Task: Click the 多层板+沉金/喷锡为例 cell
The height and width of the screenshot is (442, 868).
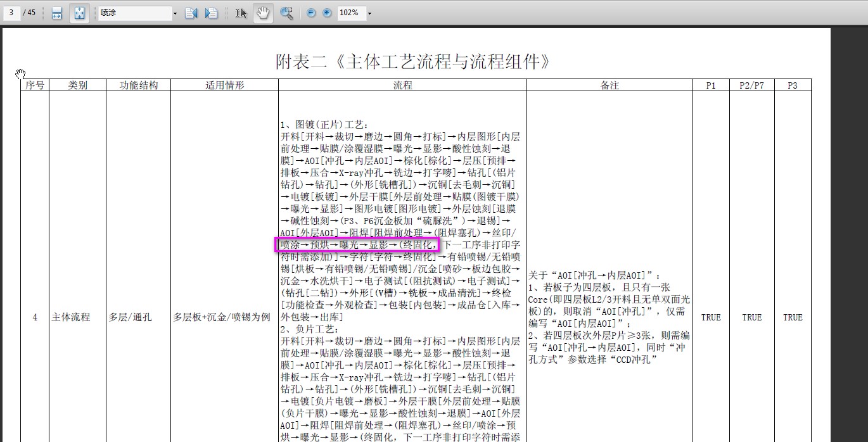Action: click(x=222, y=317)
